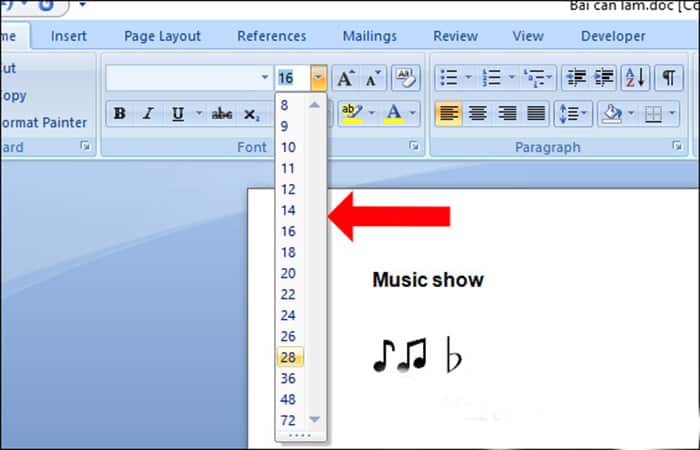Open the Numbering dropdown arrow
This screenshot has height=450, width=700.
point(512,78)
